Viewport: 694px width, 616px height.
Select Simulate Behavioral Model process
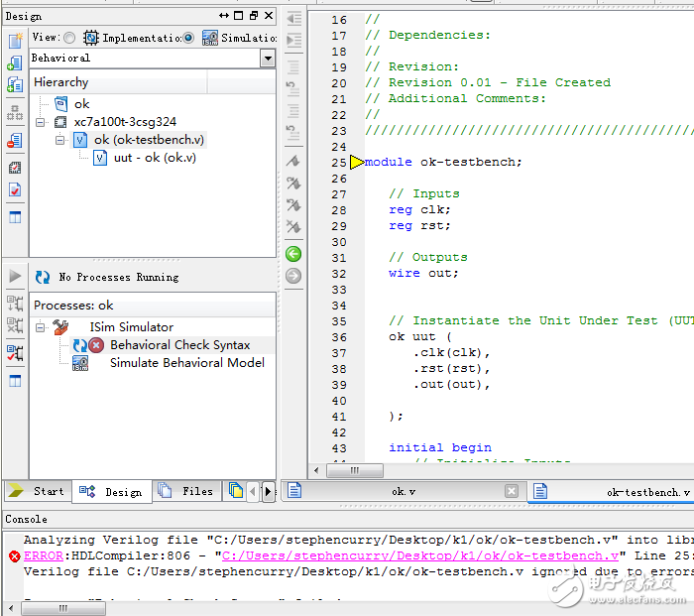186,363
